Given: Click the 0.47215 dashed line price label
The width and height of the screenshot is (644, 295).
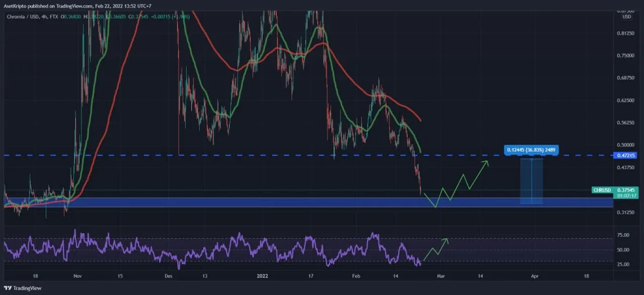Looking at the screenshot, I should [626, 156].
